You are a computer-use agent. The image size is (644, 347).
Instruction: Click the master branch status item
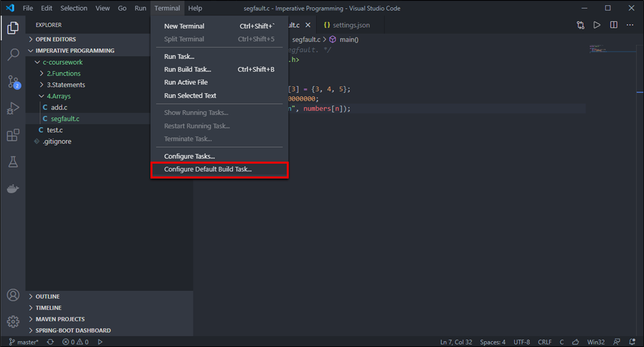pos(24,342)
